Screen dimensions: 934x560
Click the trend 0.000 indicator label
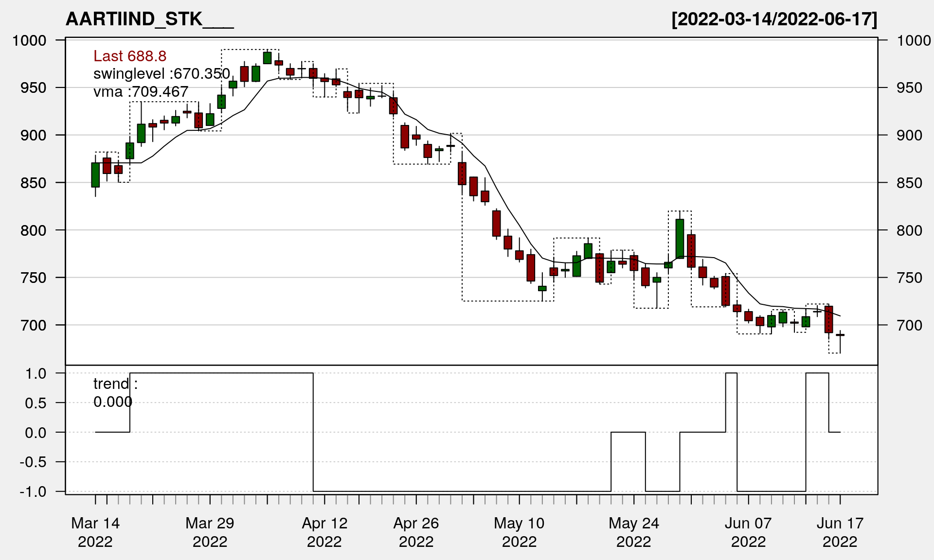(x=115, y=393)
